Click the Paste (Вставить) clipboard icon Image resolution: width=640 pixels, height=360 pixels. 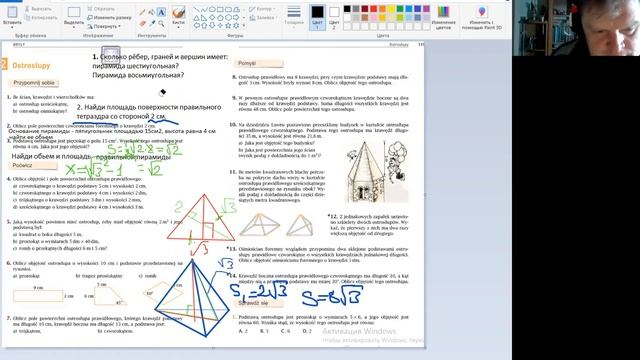pyautogui.click(x=12, y=12)
